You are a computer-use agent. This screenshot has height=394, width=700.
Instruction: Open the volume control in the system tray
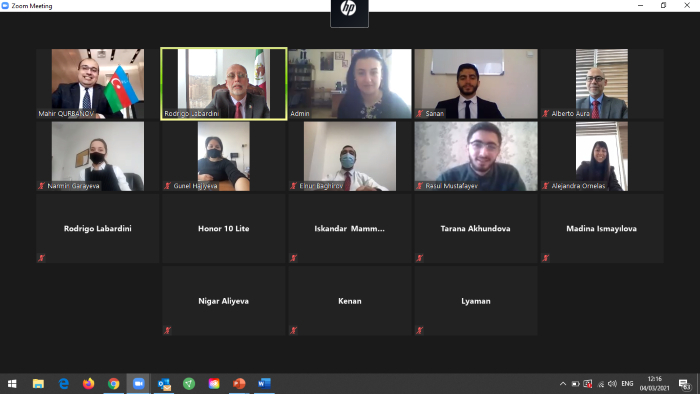612,384
